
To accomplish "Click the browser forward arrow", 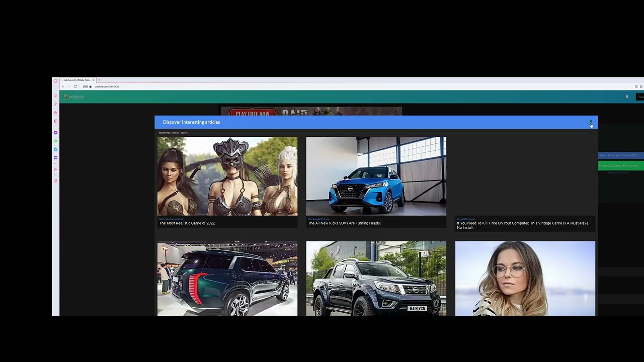I will pyautogui.click(x=69, y=86).
